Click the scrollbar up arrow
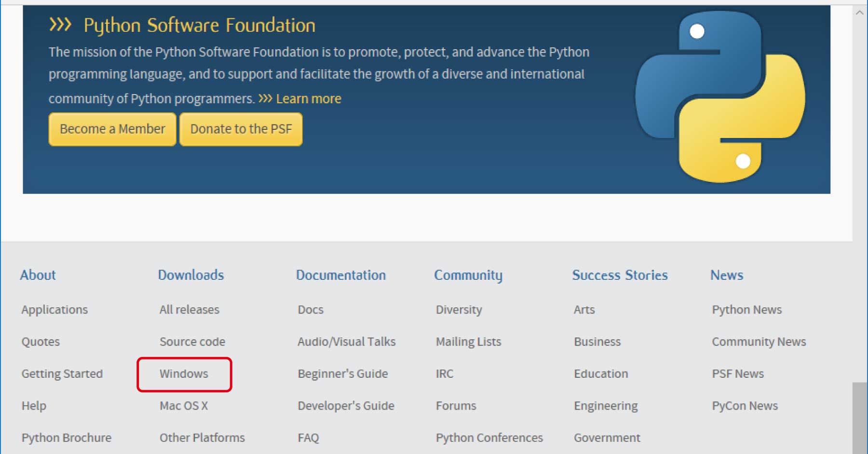The width and height of the screenshot is (868, 454). click(860, 13)
